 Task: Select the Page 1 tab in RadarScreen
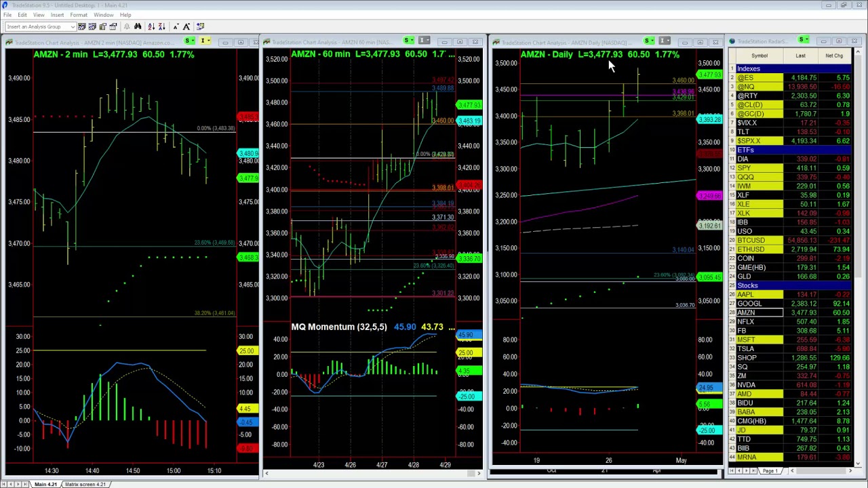point(770,470)
